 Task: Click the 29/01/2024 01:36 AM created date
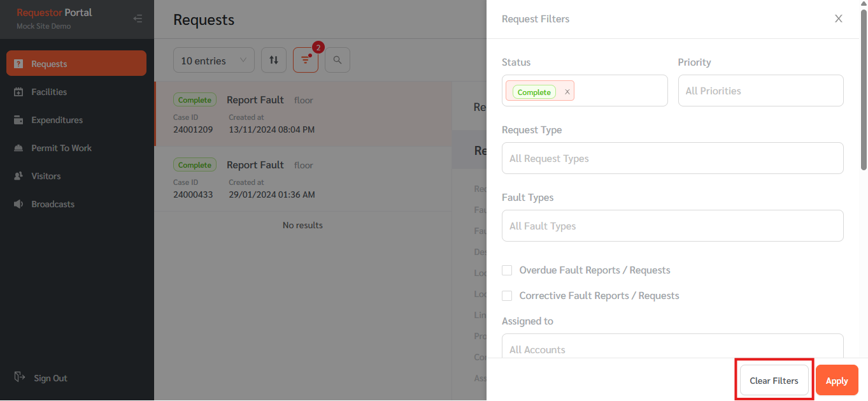(272, 194)
